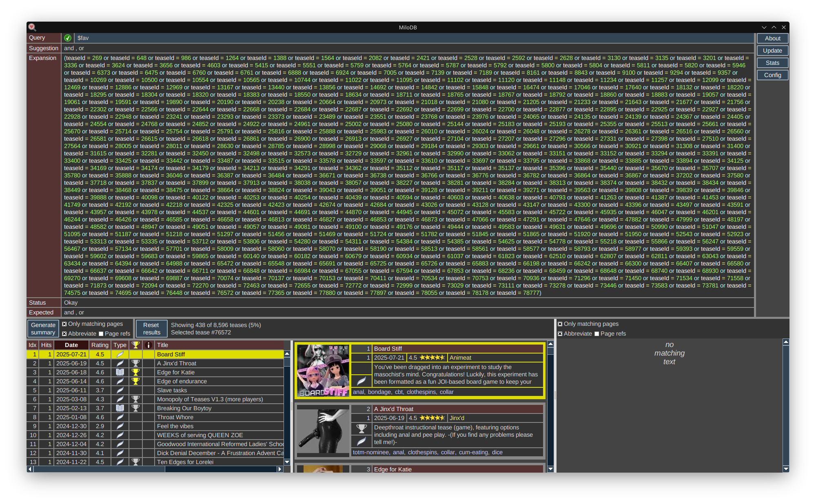The image size is (816, 504).
Task: Click the 'bondage' tag on Board Stiff card
Action: 379,392
